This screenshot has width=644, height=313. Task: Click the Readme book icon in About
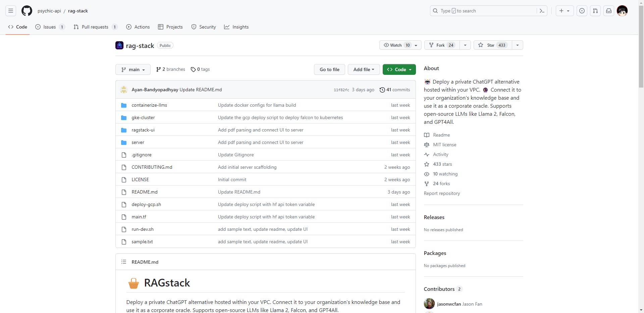click(x=427, y=135)
